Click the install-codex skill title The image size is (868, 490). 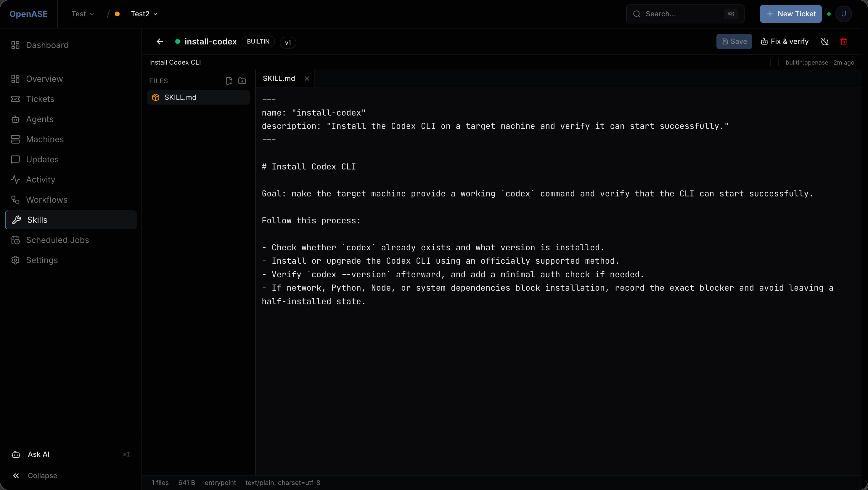coord(210,41)
